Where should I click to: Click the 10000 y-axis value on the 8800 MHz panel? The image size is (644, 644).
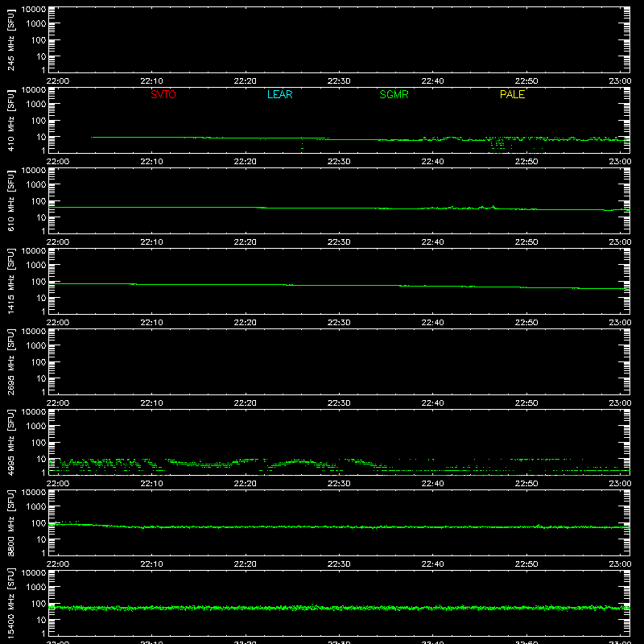pos(34,493)
